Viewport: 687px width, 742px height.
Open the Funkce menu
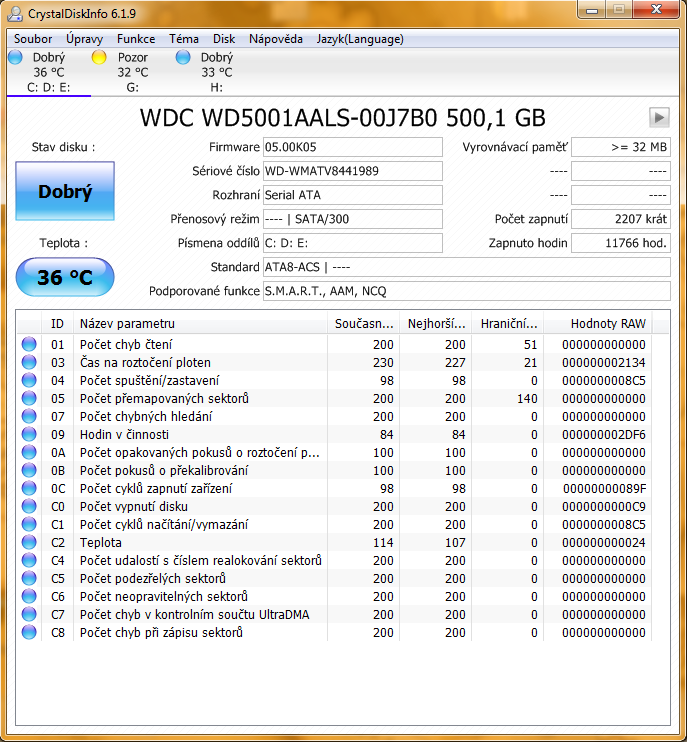point(136,39)
